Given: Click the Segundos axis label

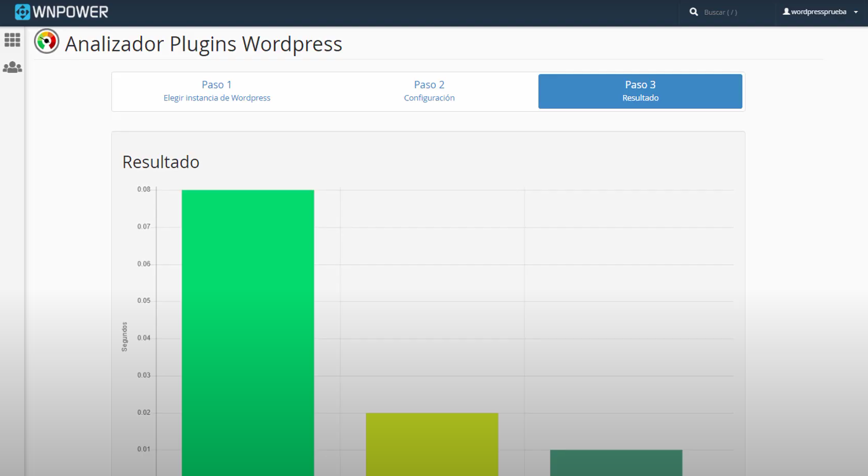Looking at the screenshot, I should click(x=124, y=337).
